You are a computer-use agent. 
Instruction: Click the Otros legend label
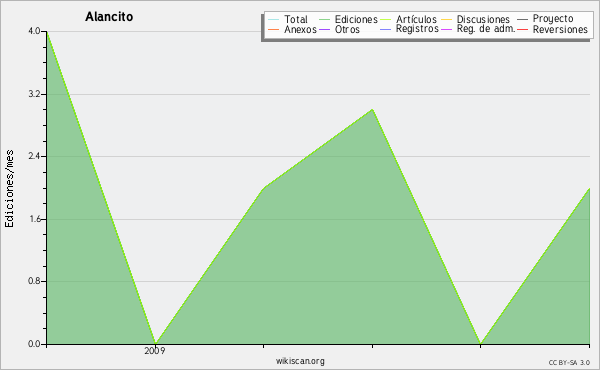(x=347, y=29)
